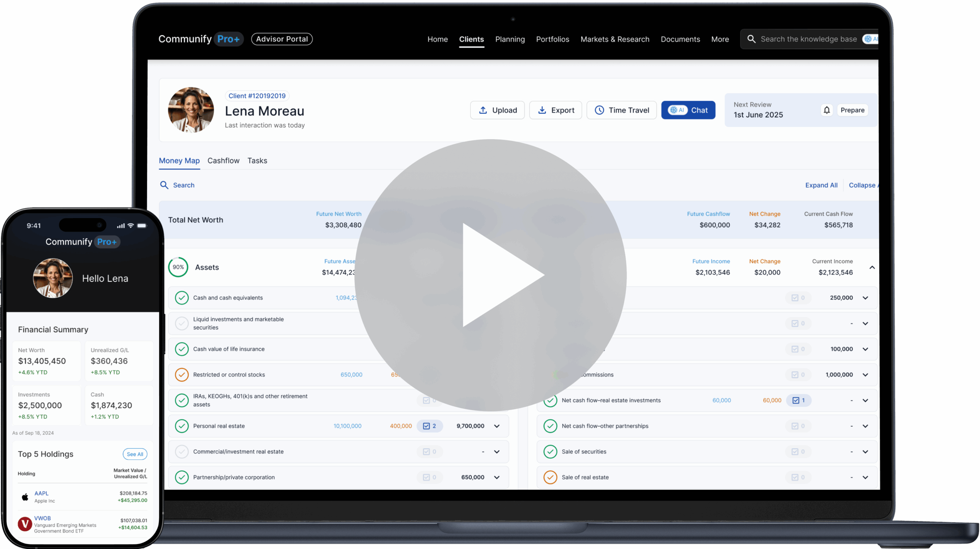Click the Expand All link
Image resolution: width=980 pixels, height=549 pixels.
click(821, 185)
